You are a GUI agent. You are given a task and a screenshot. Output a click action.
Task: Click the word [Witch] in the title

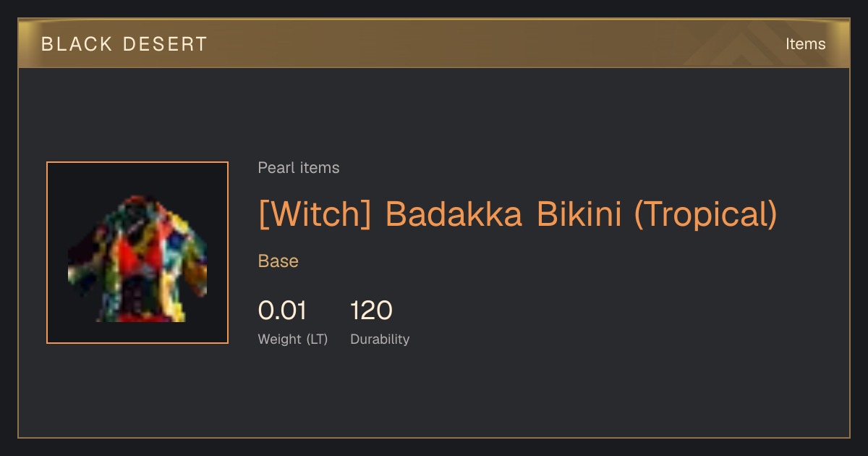tap(315, 214)
